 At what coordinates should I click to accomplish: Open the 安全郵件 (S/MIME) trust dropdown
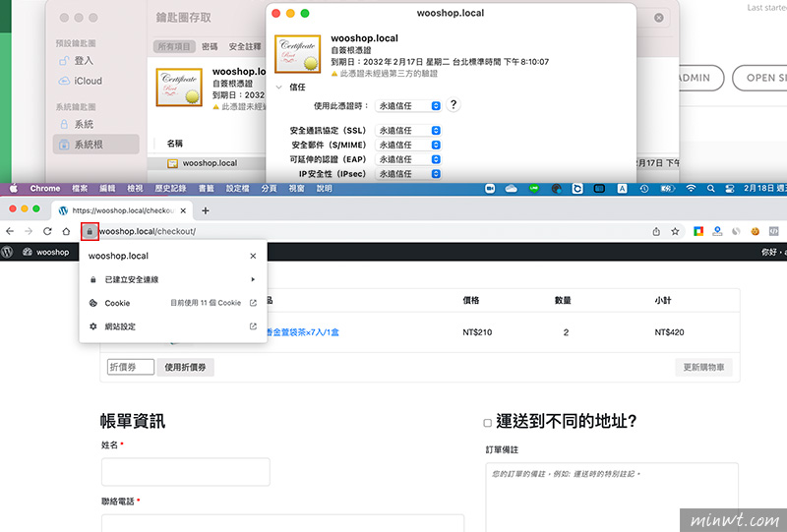click(x=408, y=145)
